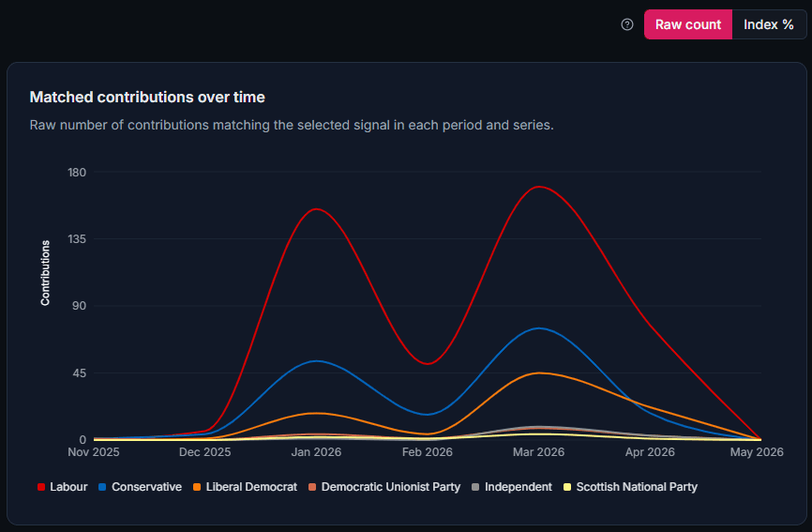Switch to Raw count view
The height and width of the screenshot is (532, 812).
click(688, 24)
